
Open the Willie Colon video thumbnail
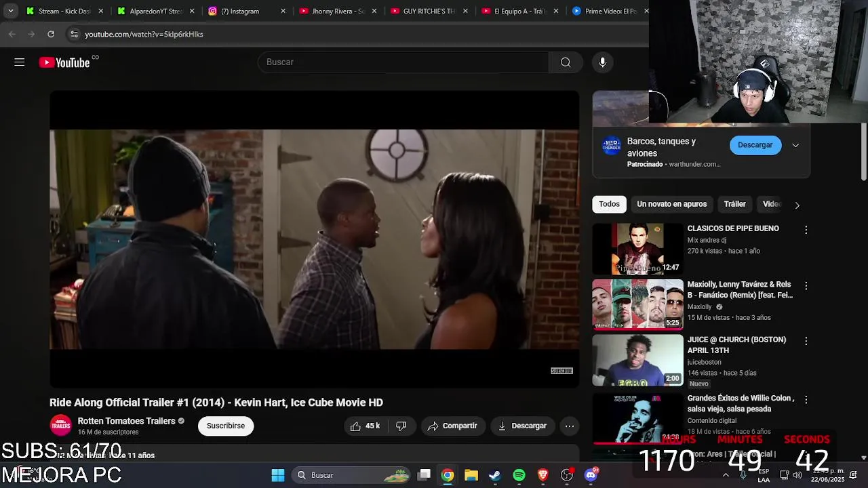(x=637, y=418)
